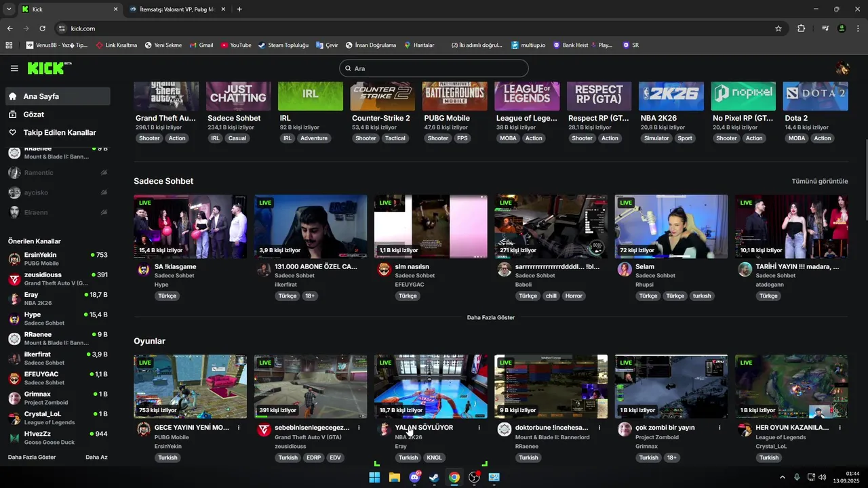Open Hype channel avatar under SA !klasgame
868x488 pixels.
point(143,270)
